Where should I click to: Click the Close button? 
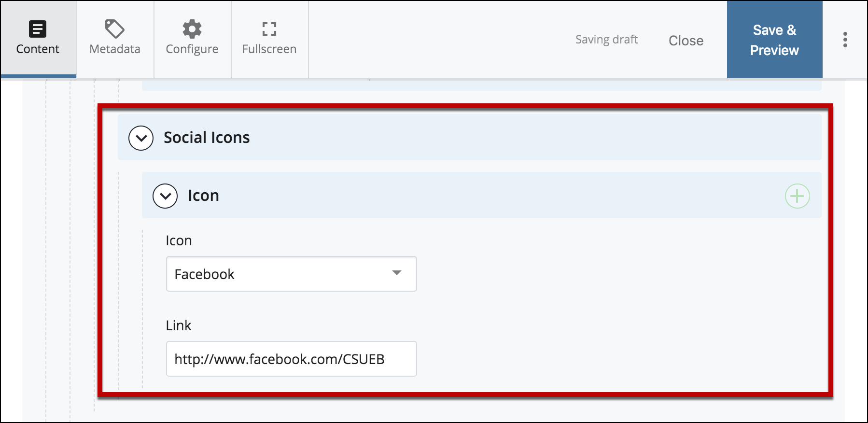coord(686,41)
